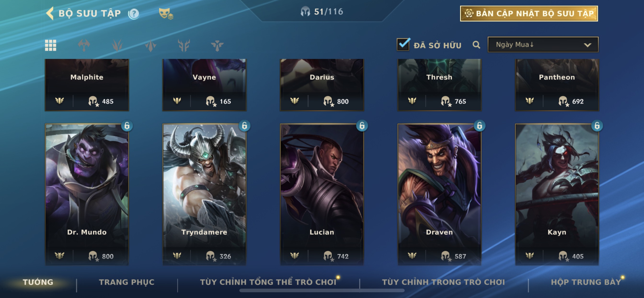644x298 pixels.
Task: Expand the sort dropdown chevron arrow
Action: [587, 45]
